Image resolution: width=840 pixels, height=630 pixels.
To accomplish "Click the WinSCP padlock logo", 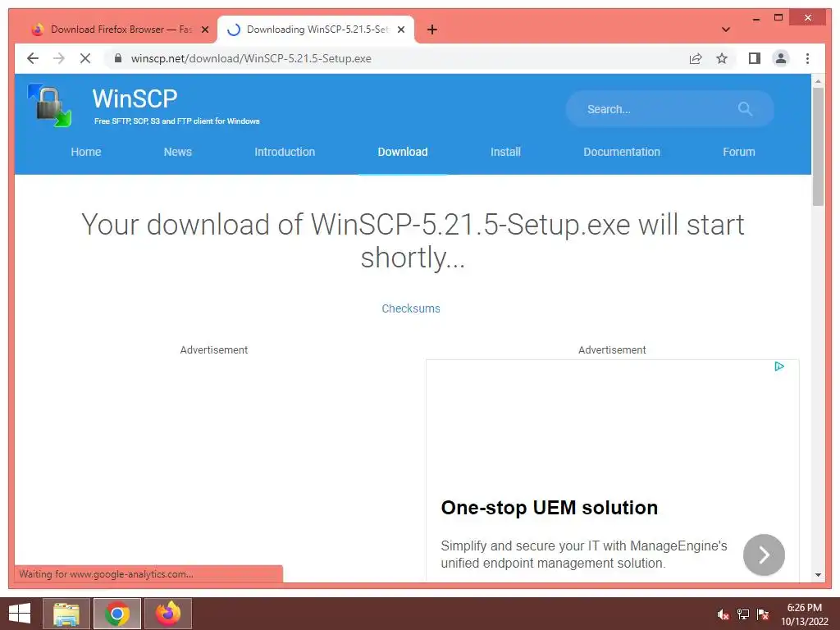I will click(x=49, y=105).
